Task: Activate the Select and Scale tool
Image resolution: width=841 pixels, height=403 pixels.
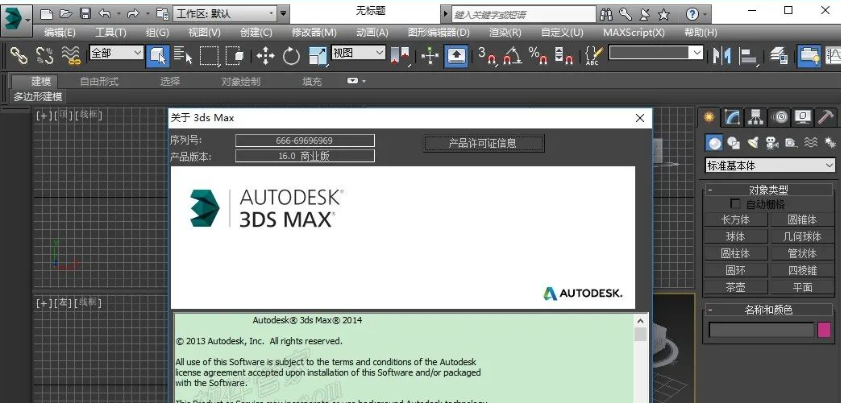Action: click(318, 56)
